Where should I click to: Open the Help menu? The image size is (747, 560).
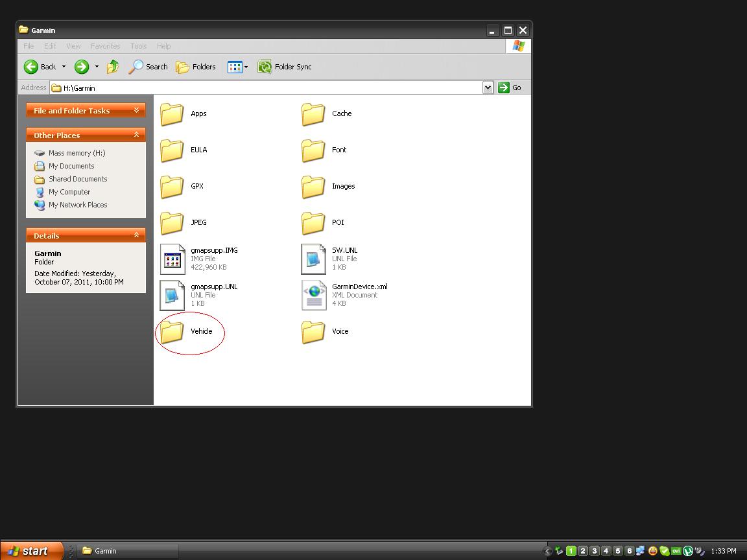click(x=163, y=46)
